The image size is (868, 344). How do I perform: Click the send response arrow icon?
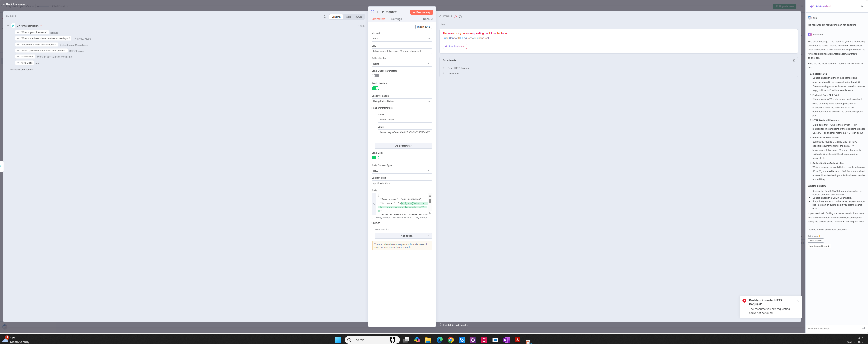863,329
